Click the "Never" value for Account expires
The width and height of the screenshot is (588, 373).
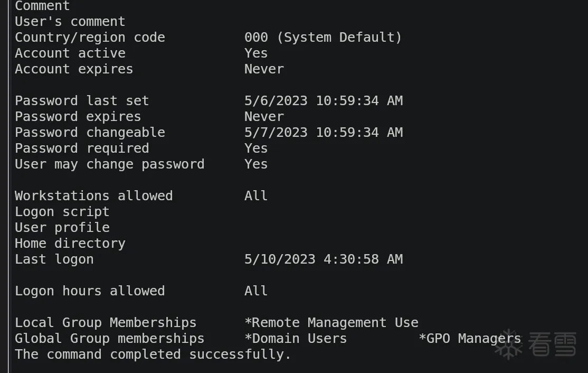pos(264,69)
